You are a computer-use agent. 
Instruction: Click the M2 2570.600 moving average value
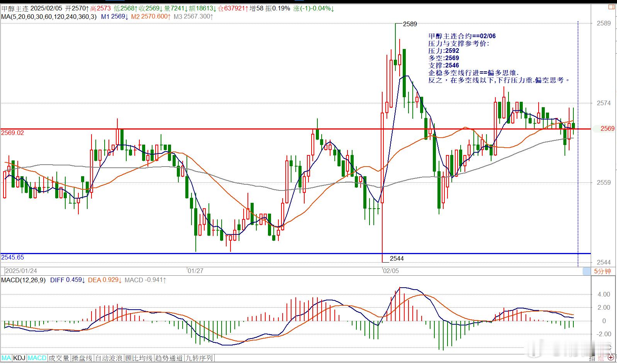(x=151, y=17)
